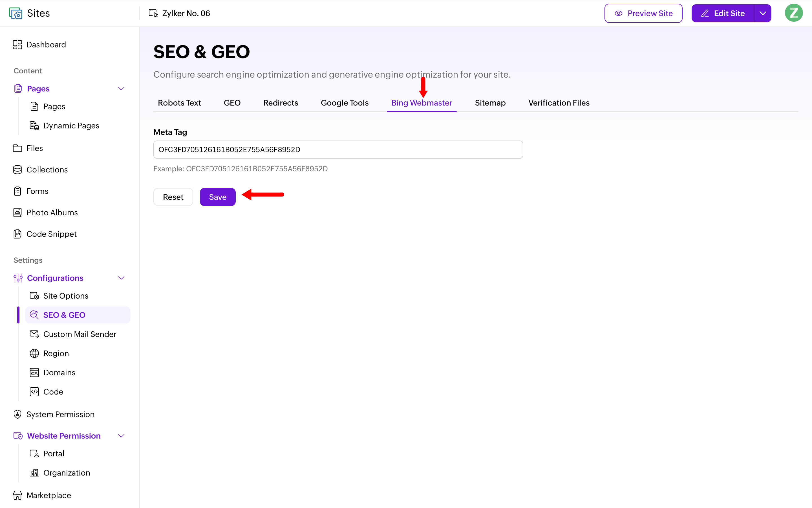The height and width of the screenshot is (508, 812).
Task: Open Files via its folder icon
Action: [x=17, y=148]
